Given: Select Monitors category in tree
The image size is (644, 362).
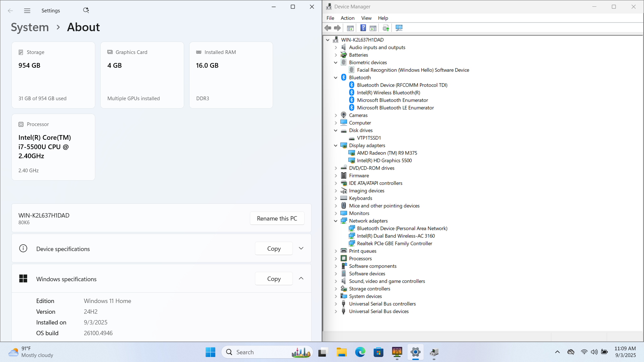Looking at the screenshot, I should pyautogui.click(x=359, y=214).
